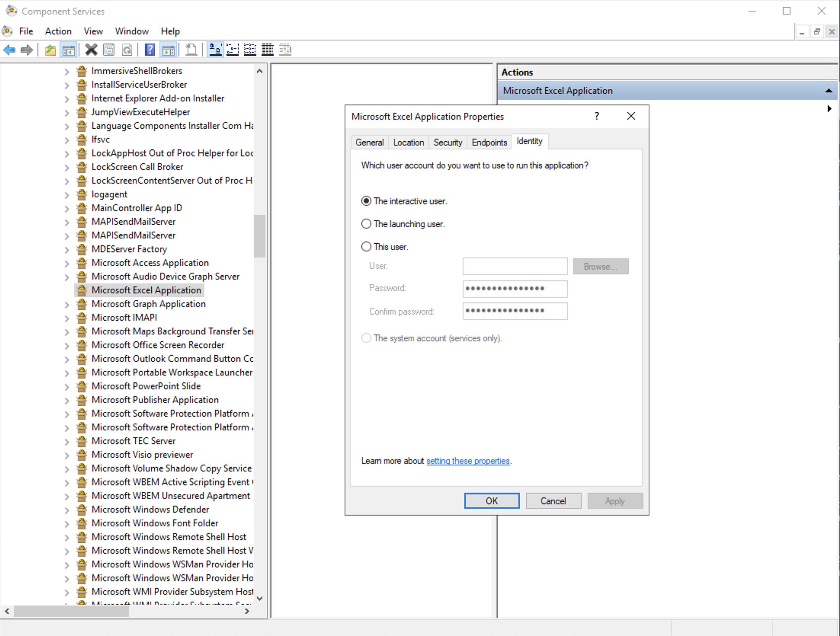Collapse the Microsoft Excel Application actions section

tap(828, 91)
